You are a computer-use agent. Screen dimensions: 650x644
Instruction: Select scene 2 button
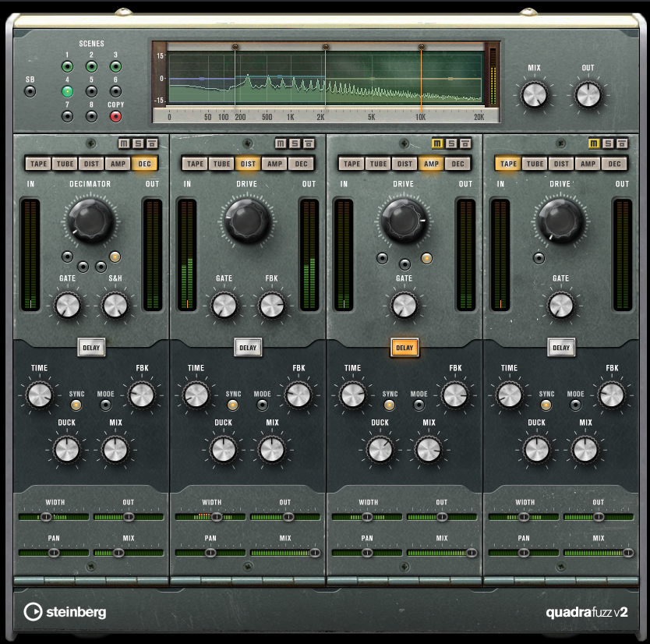point(92,66)
